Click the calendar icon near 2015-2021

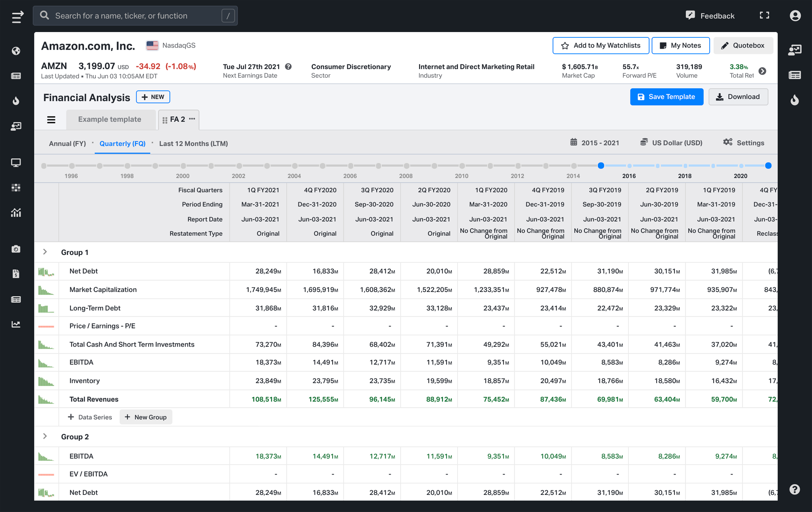coord(574,142)
